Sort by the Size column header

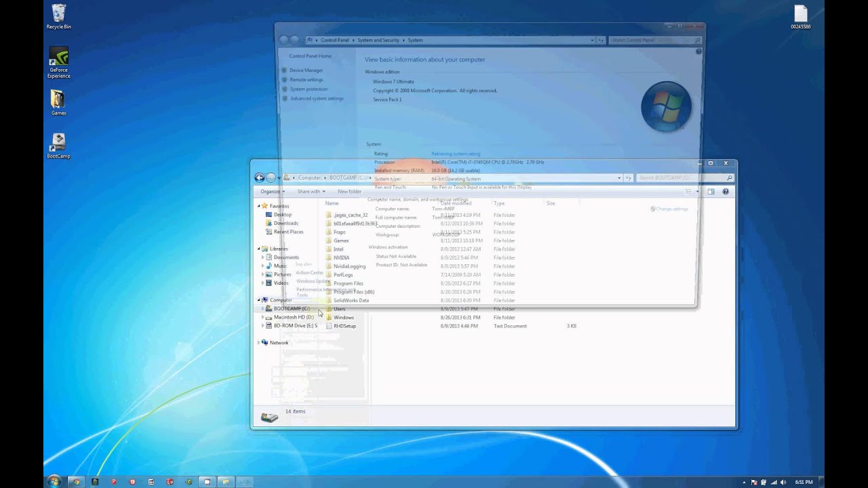(551, 203)
